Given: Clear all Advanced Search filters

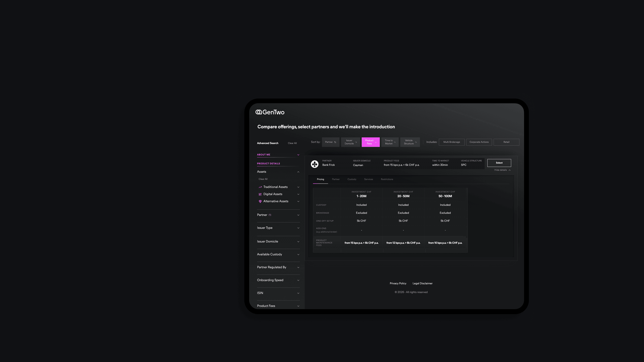Looking at the screenshot, I should (292, 143).
